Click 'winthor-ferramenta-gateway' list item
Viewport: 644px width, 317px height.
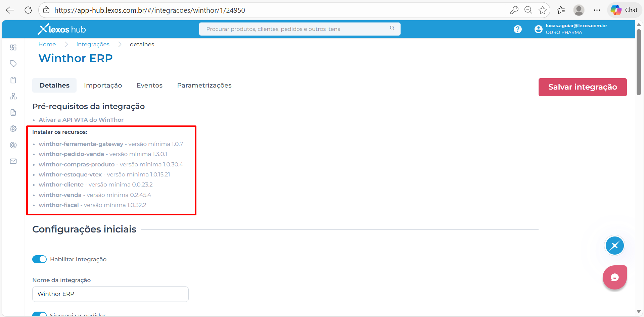pyautogui.click(x=111, y=144)
